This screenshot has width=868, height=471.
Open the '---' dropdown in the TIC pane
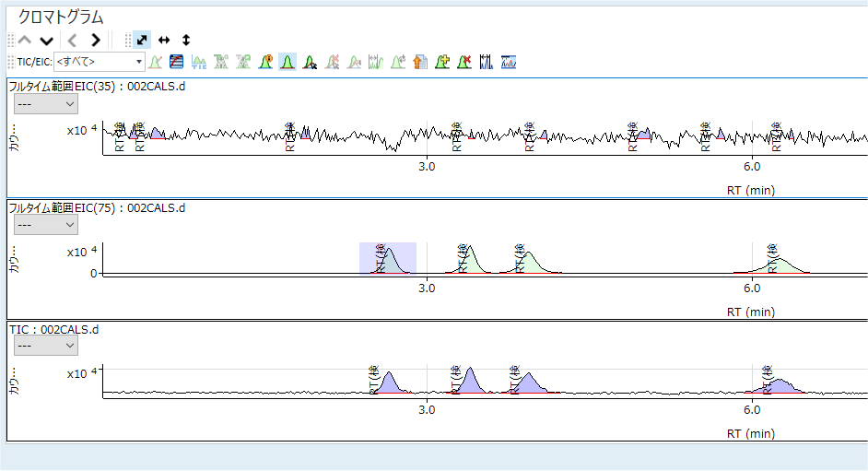tap(46, 346)
